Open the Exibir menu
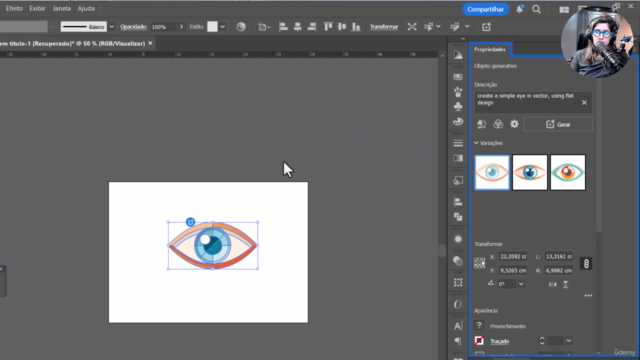The height and width of the screenshot is (360, 640). point(37,8)
